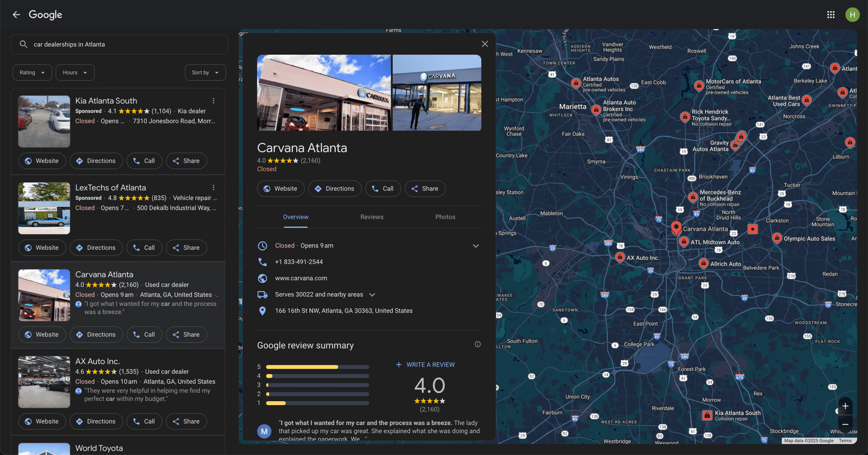Open www.carvana.com link
The height and width of the screenshot is (455, 868).
(301, 278)
